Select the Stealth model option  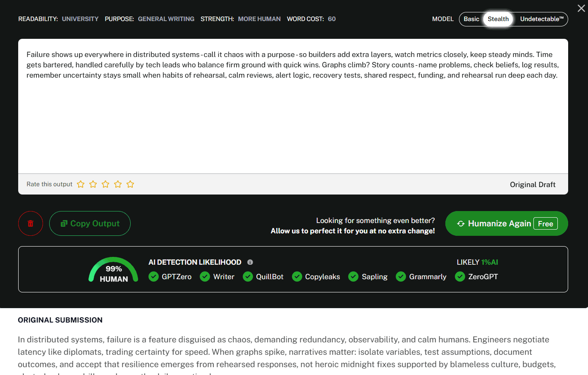click(498, 19)
